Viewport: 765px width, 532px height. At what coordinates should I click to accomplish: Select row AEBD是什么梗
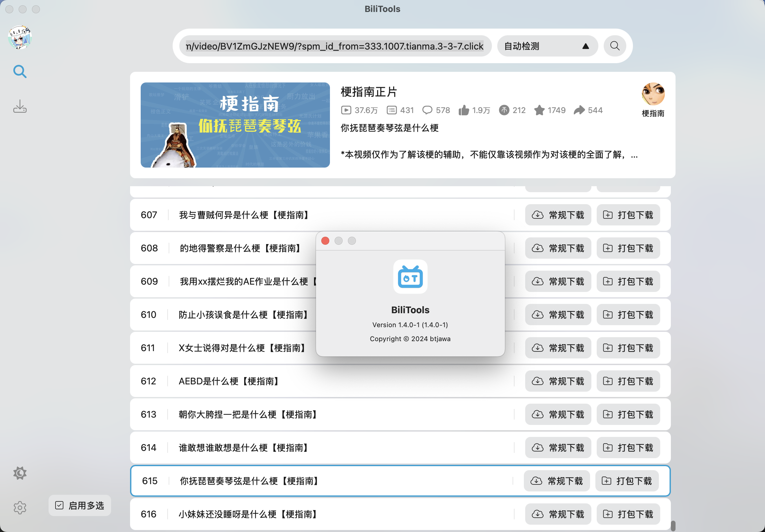400,381
